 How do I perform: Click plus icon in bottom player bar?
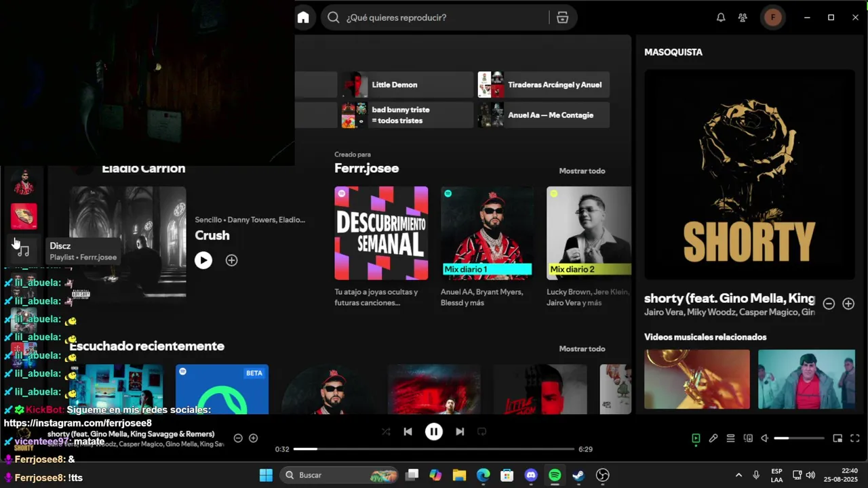[x=253, y=438]
